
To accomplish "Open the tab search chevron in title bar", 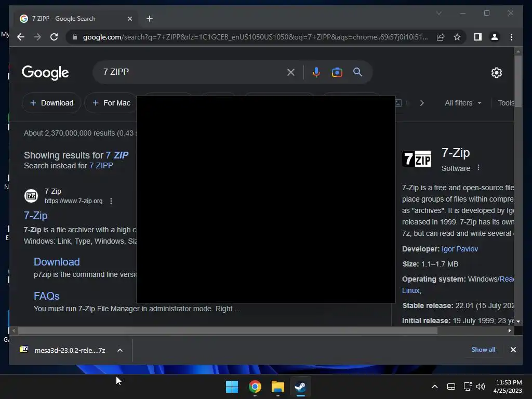I will click(x=438, y=13).
